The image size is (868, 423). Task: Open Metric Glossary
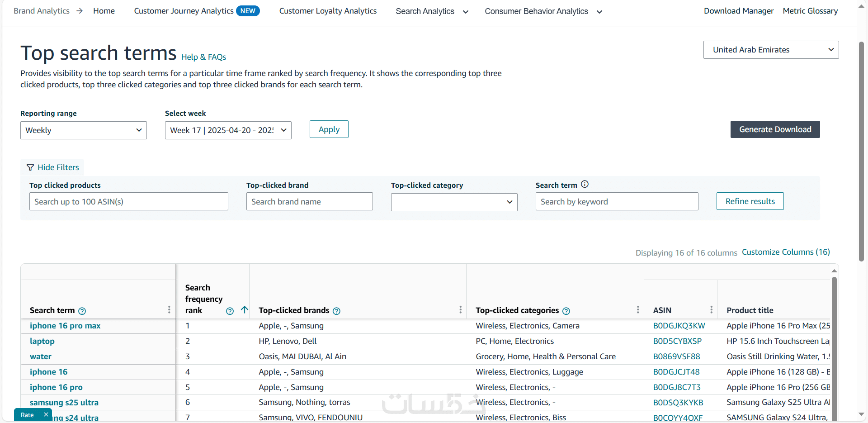coord(810,11)
